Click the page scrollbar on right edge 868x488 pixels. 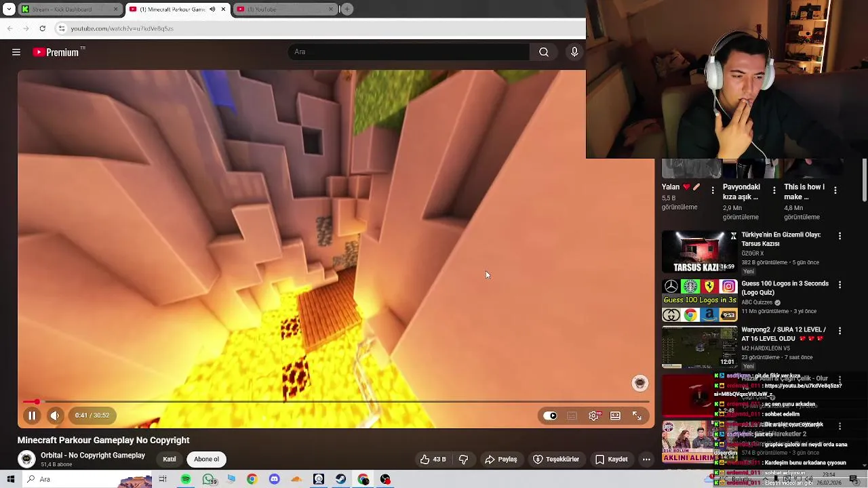[x=864, y=180]
